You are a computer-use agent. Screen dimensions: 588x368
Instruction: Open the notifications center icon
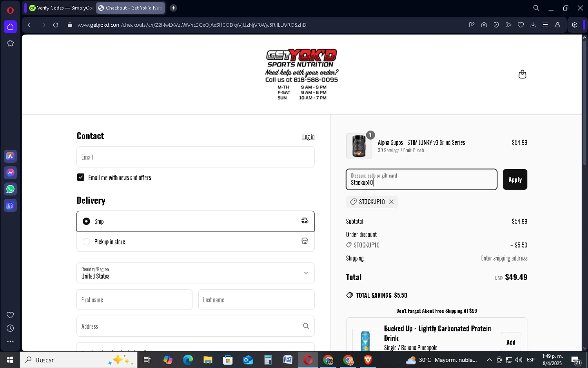coord(576,360)
